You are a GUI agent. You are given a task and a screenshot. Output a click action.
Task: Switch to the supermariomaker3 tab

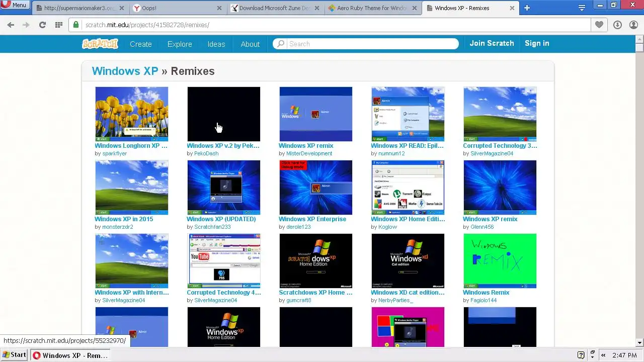(x=79, y=8)
